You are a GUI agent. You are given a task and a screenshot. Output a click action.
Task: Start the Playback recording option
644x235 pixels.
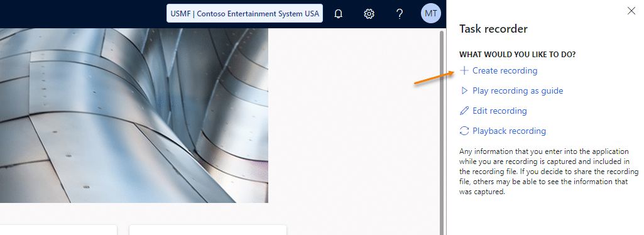click(x=510, y=131)
